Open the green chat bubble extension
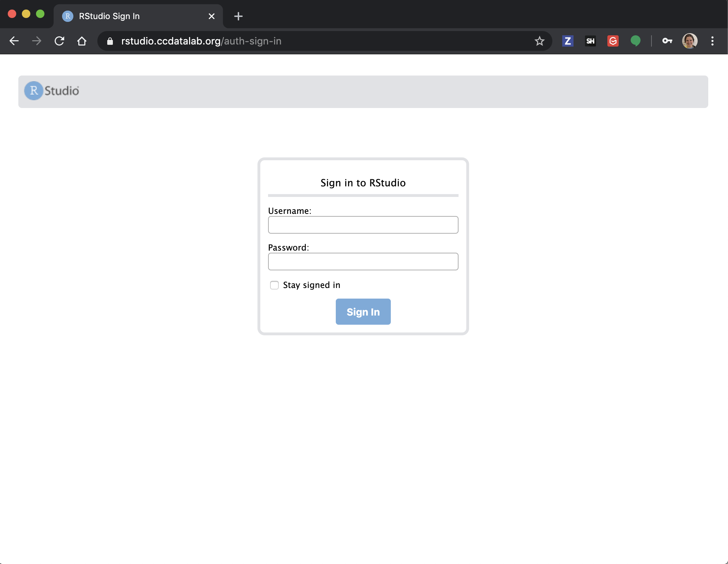 pyautogui.click(x=635, y=41)
